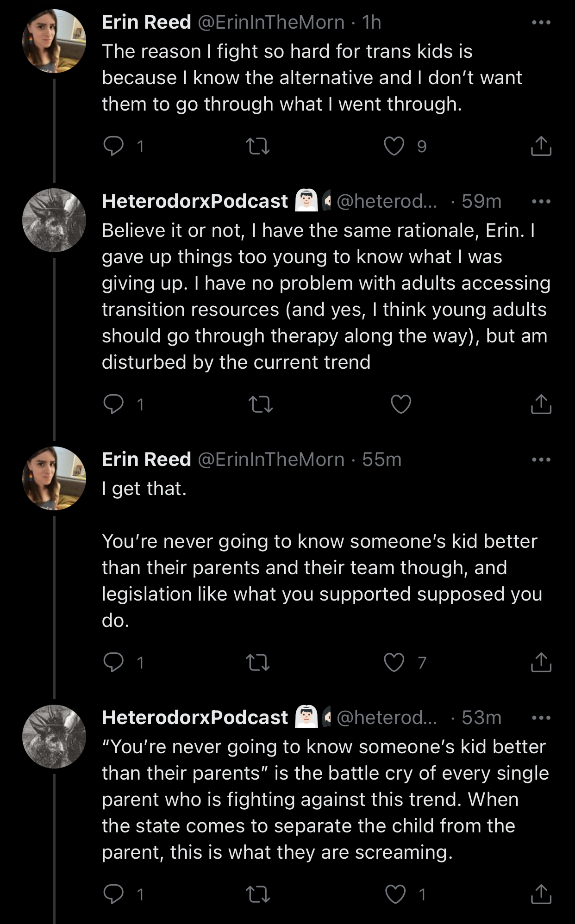Retweet Erin Reed's first tweet
This screenshot has width=575, height=924.
click(x=257, y=146)
